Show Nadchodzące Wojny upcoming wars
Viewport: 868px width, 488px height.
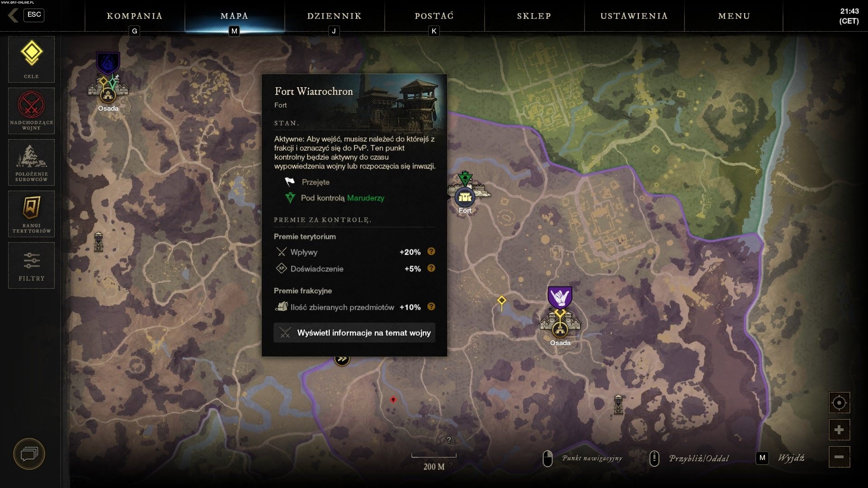[31, 111]
